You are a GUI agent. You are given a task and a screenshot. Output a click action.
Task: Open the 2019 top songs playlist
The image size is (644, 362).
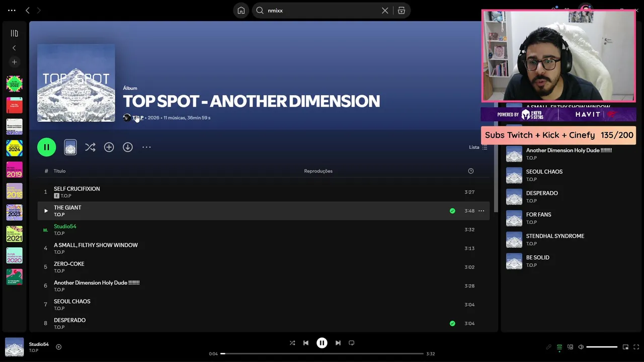14,169
